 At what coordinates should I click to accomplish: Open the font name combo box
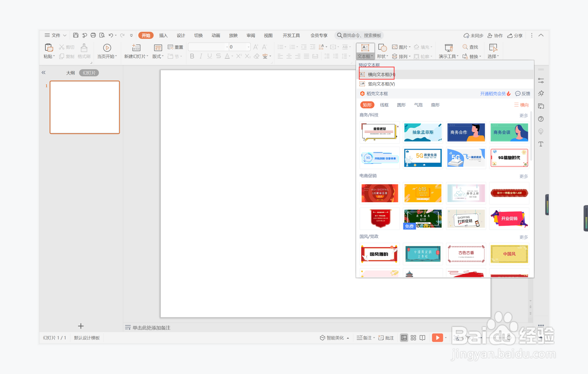(x=208, y=47)
